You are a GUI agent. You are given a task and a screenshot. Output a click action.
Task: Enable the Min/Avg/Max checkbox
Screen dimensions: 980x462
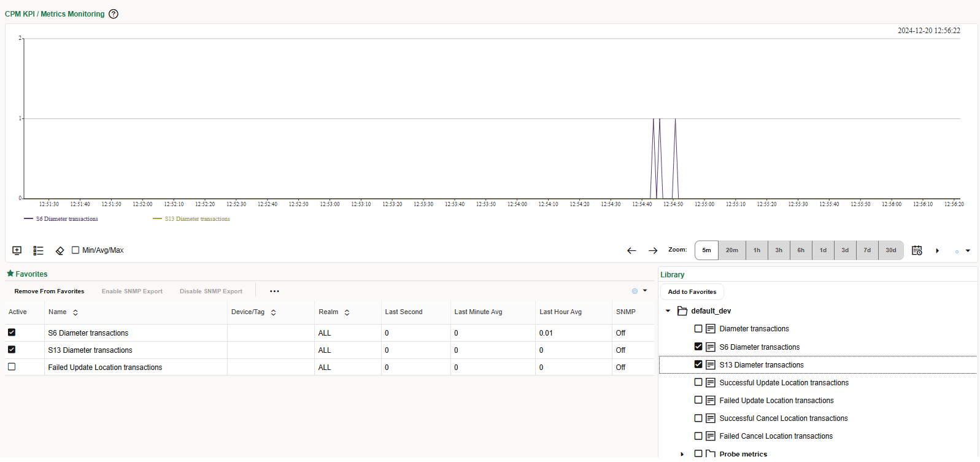[75, 250]
